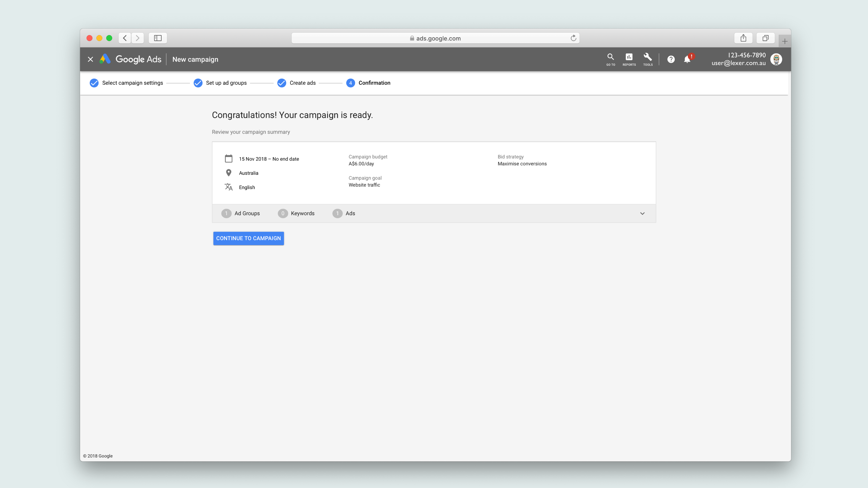Screen dimensions: 868x488
Task: Click the ads.google.com address field
Action: tap(435, 38)
